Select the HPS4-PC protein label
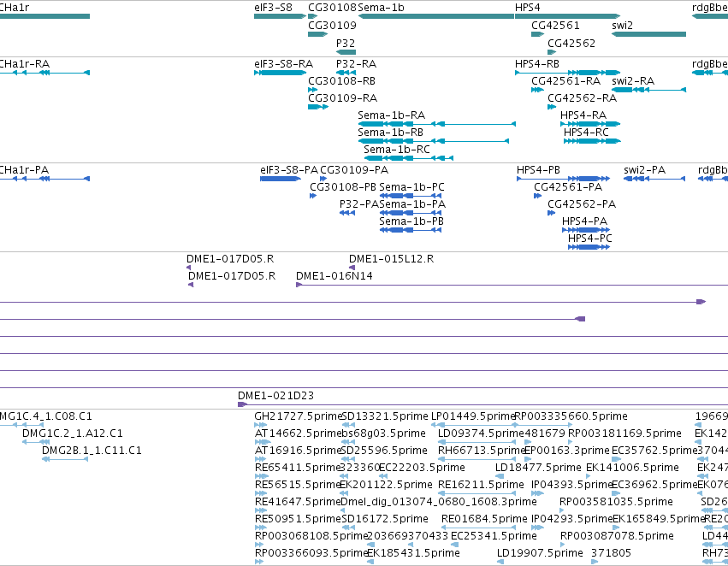728x566 pixels. pyautogui.click(x=589, y=239)
